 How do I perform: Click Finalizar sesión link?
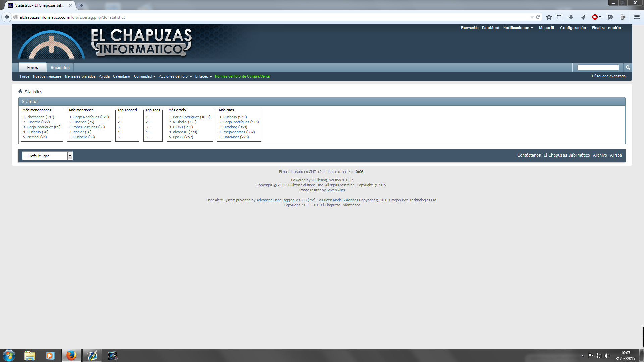point(606,28)
